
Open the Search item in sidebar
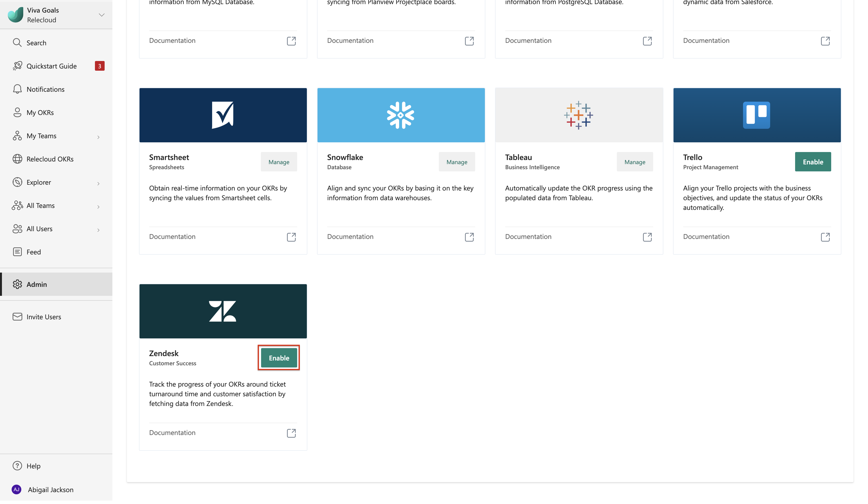(x=56, y=43)
